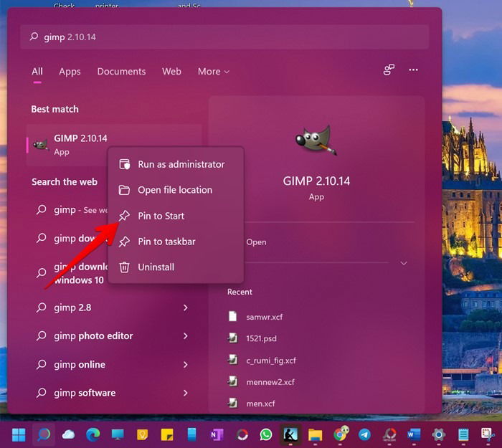
Task: Click the pin icon beside Pin to taskbar
Action: click(x=124, y=242)
